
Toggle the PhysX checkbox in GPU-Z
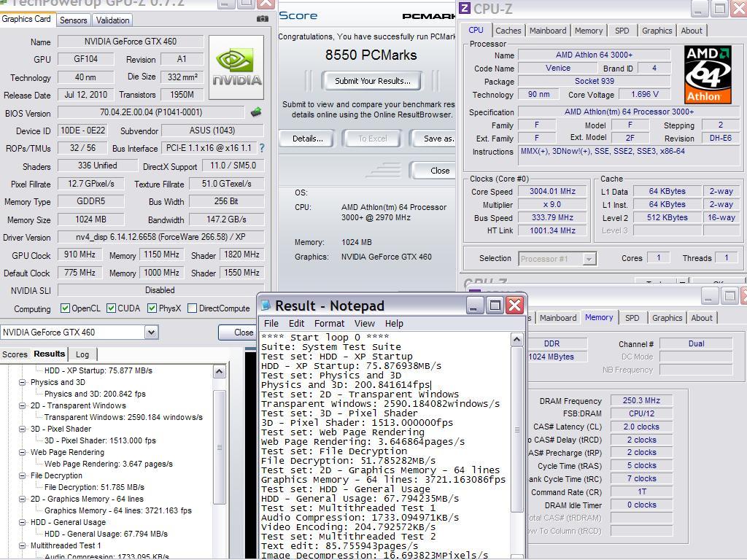tap(152, 308)
